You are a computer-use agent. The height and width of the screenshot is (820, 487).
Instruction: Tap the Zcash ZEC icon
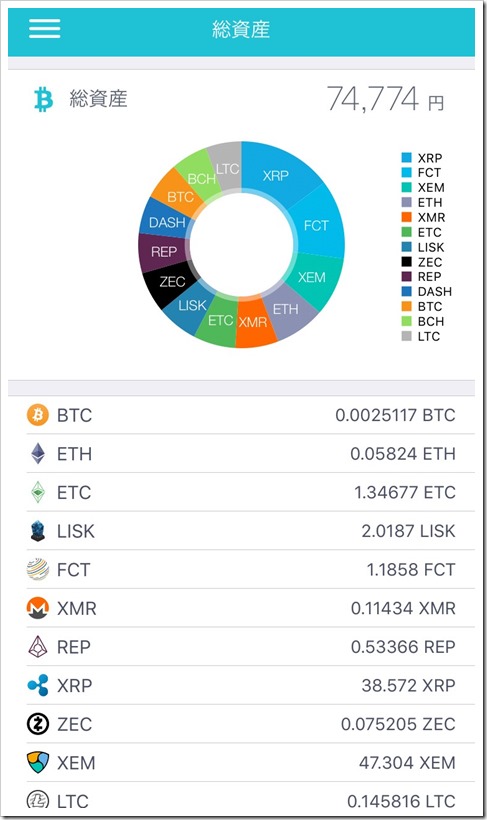tap(38, 724)
